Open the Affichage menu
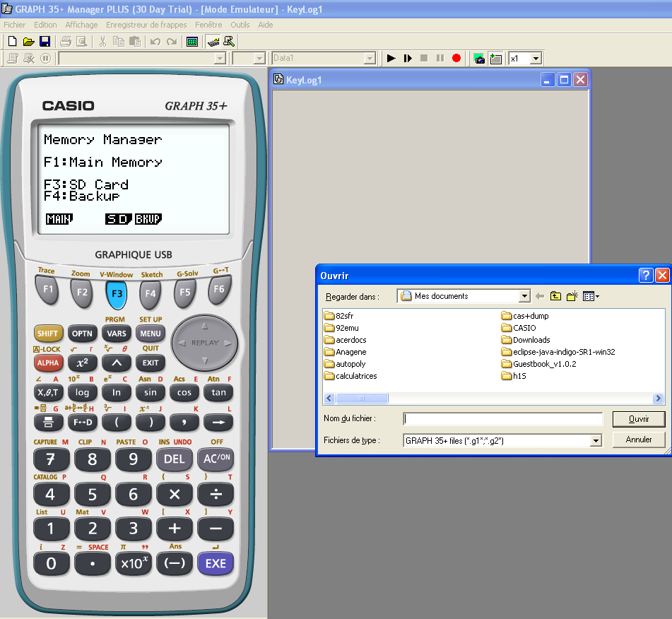 (x=81, y=25)
